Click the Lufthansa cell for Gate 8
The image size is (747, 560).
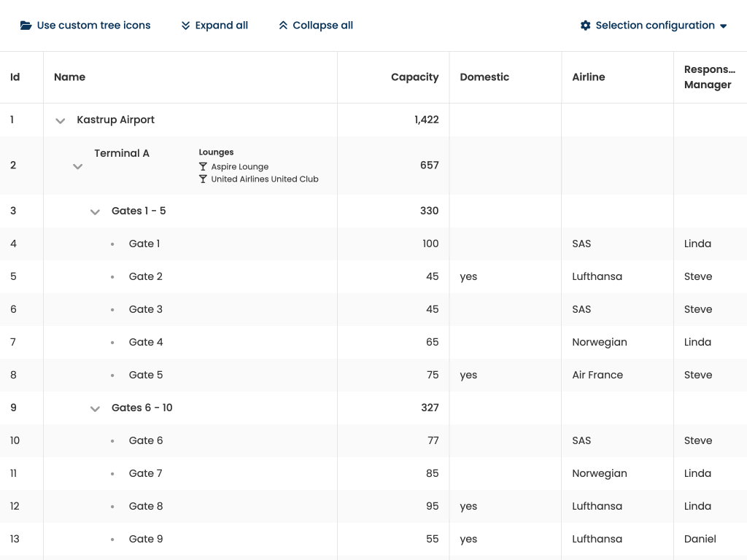coord(597,506)
